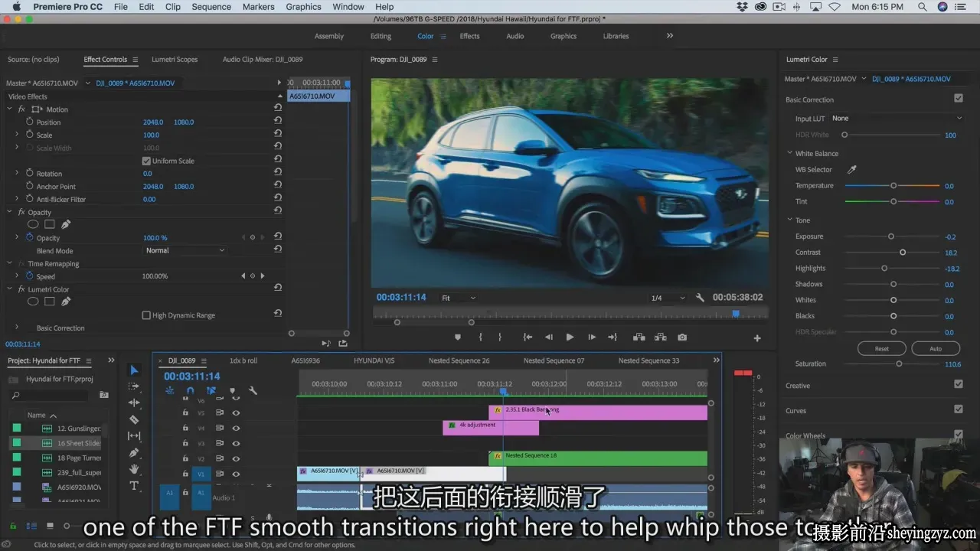Play the program monitor

[x=570, y=337]
